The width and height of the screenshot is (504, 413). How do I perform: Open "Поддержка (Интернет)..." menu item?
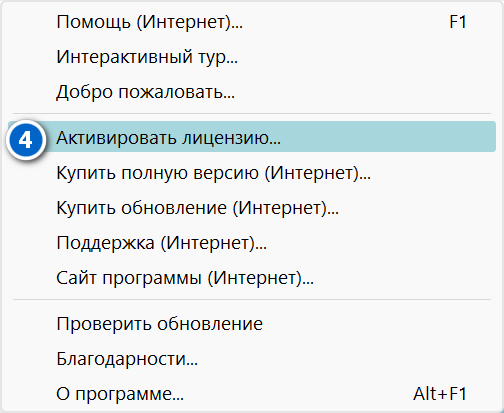pos(252,243)
